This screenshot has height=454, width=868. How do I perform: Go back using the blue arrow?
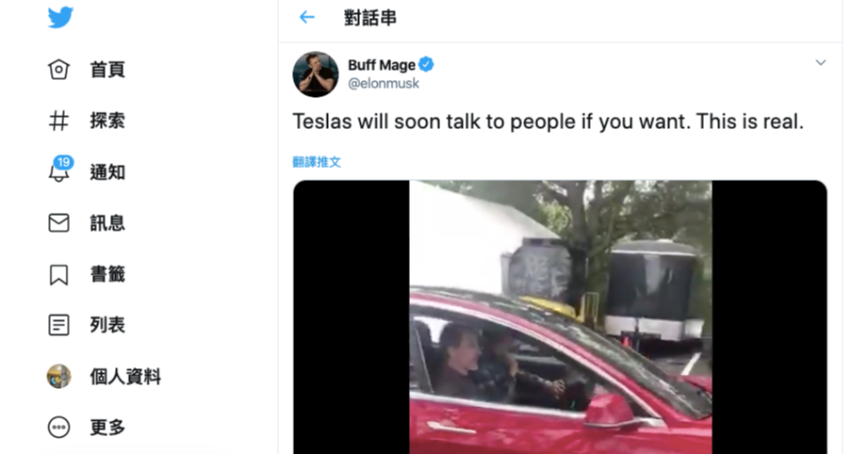pyautogui.click(x=306, y=18)
